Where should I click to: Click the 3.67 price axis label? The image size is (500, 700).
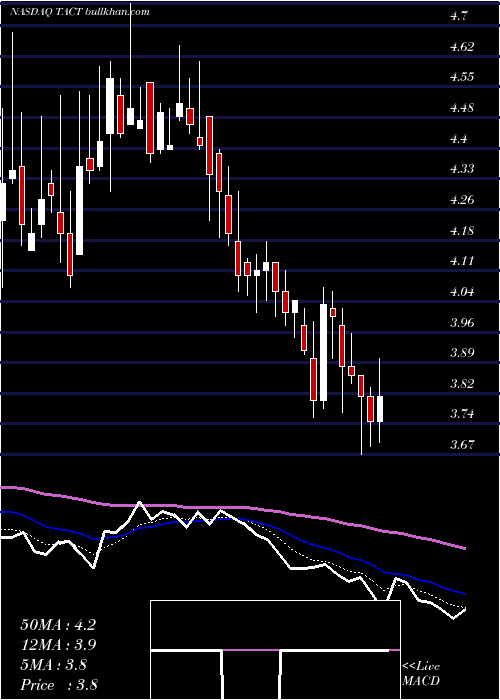462,445
